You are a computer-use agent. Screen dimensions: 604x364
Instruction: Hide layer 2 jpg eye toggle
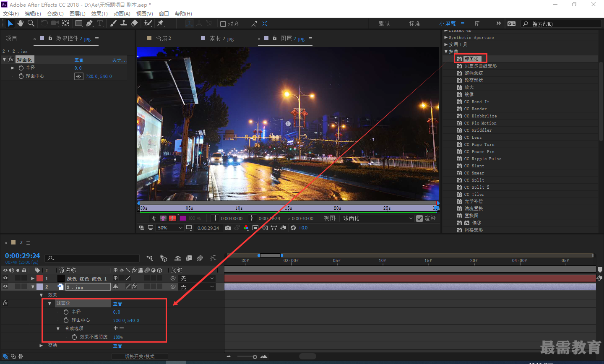click(5, 287)
